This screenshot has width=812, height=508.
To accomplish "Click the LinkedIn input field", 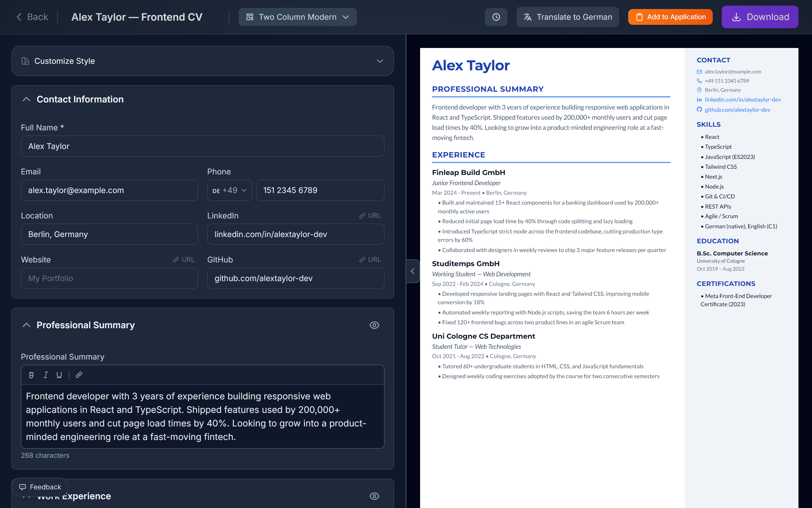I will 295,234.
